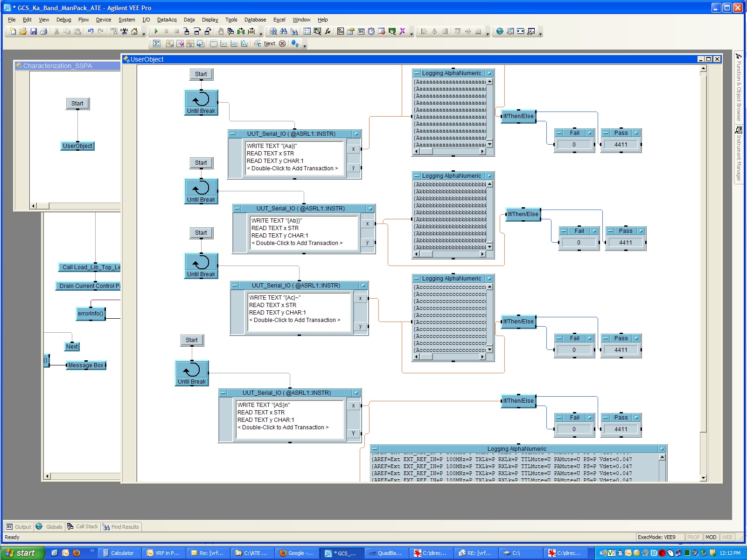The image size is (747, 560).
Task: Open the first UUT_Serial_IO object menu arrow
Action: (356, 134)
